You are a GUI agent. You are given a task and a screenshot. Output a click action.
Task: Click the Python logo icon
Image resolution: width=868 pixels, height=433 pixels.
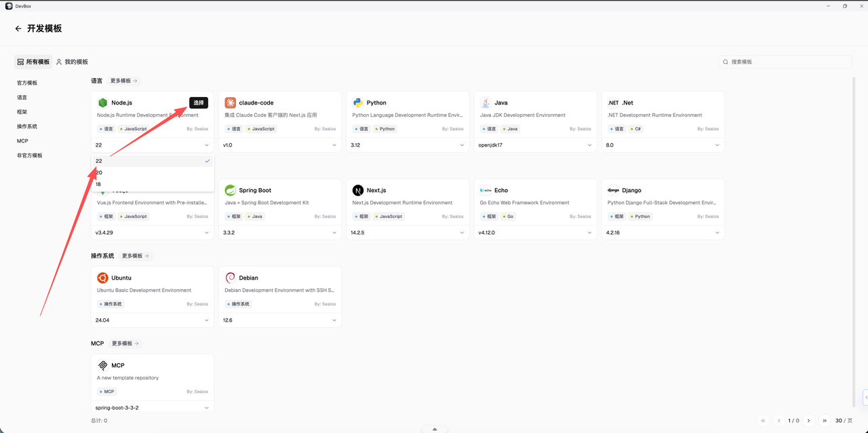[x=358, y=102]
